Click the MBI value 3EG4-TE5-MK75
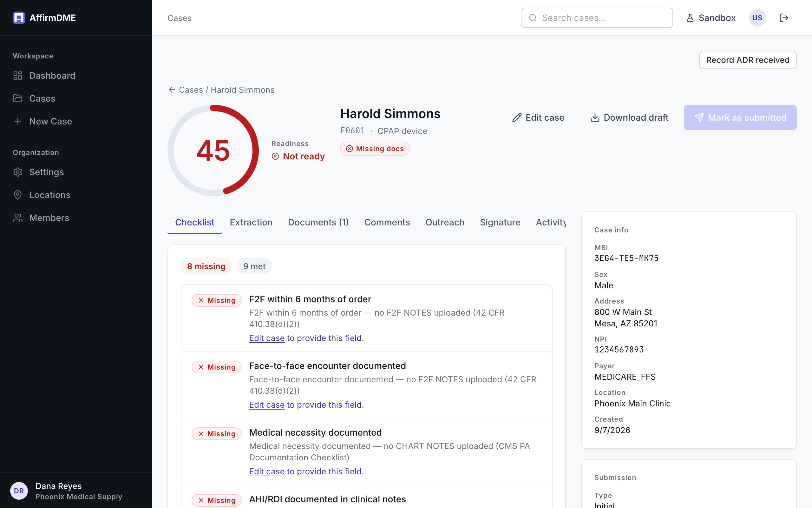Image resolution: width=812 pixels, height=508 pixels. click(626, 258)
